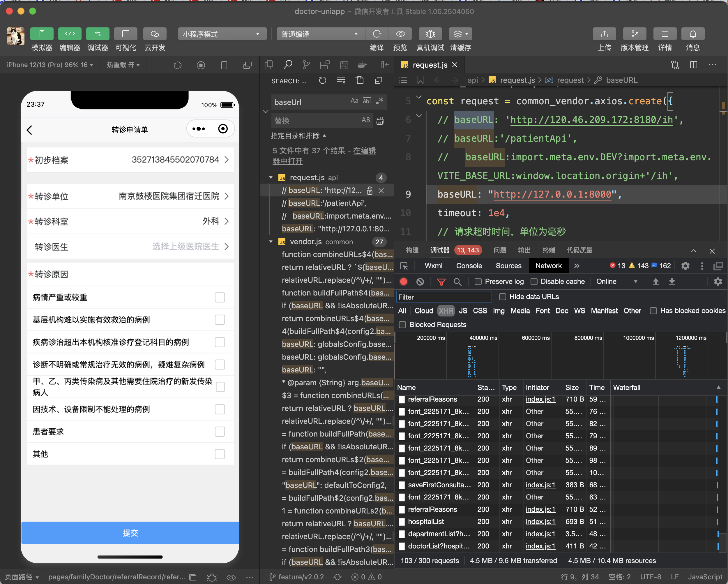728x584 pixels.
Task: Check Has blocked cookies
Action: coord(653,311)
